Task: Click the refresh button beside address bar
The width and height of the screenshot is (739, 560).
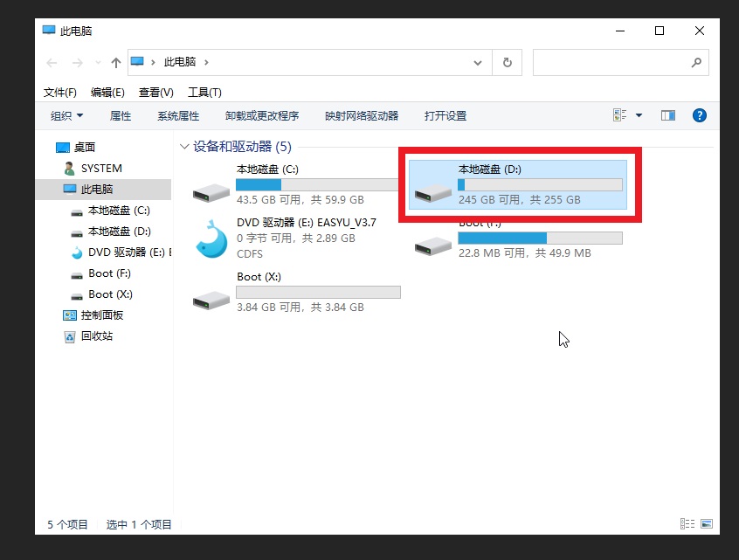Action: [x=507, y=62]
